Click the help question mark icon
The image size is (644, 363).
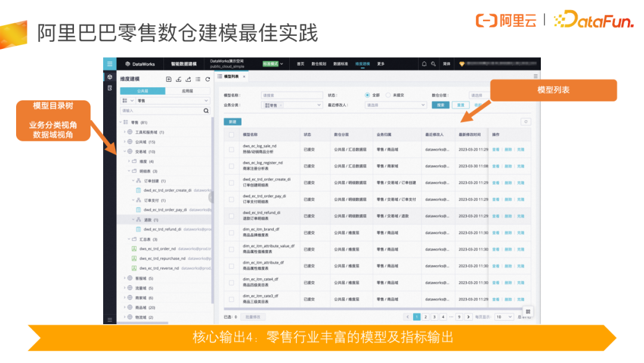(434, 63)
